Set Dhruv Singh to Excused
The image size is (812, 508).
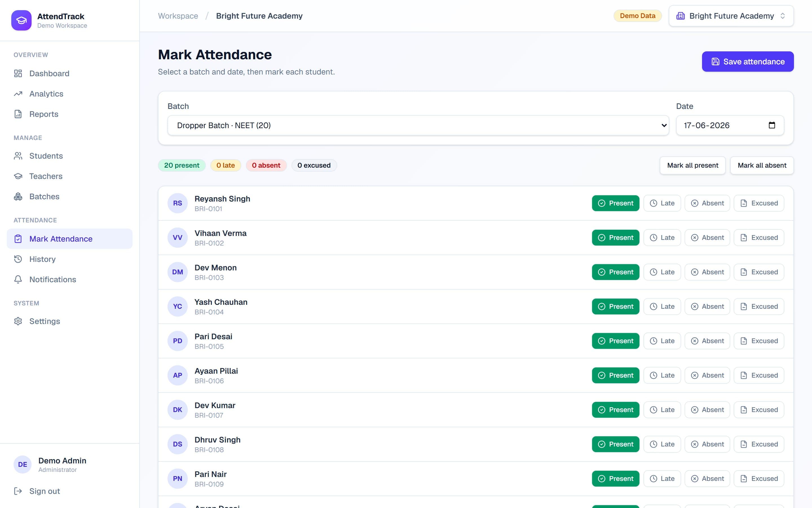pos(759,444)
